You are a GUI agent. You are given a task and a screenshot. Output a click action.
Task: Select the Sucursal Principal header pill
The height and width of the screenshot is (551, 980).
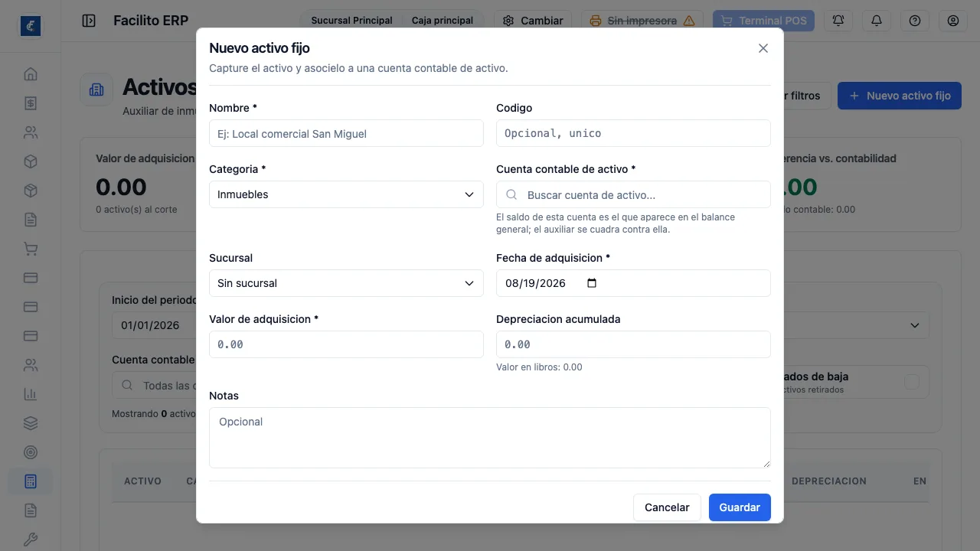click(x=351, y=21)
